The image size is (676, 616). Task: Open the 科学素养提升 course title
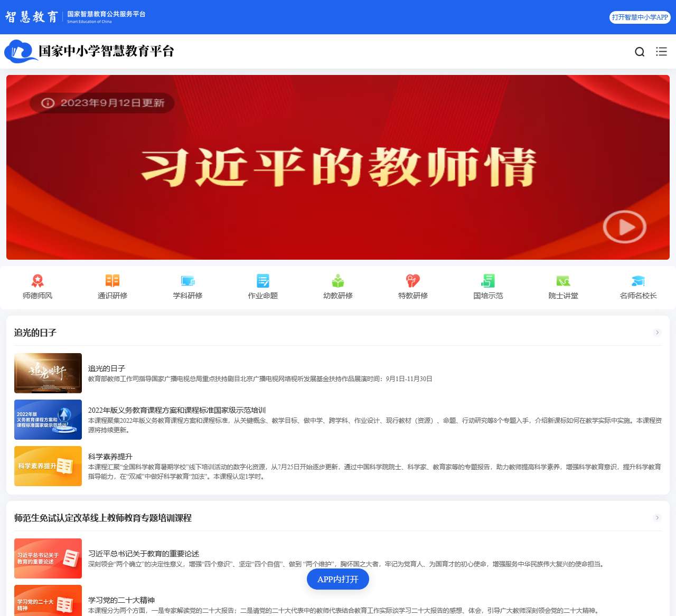coord(110,457)
